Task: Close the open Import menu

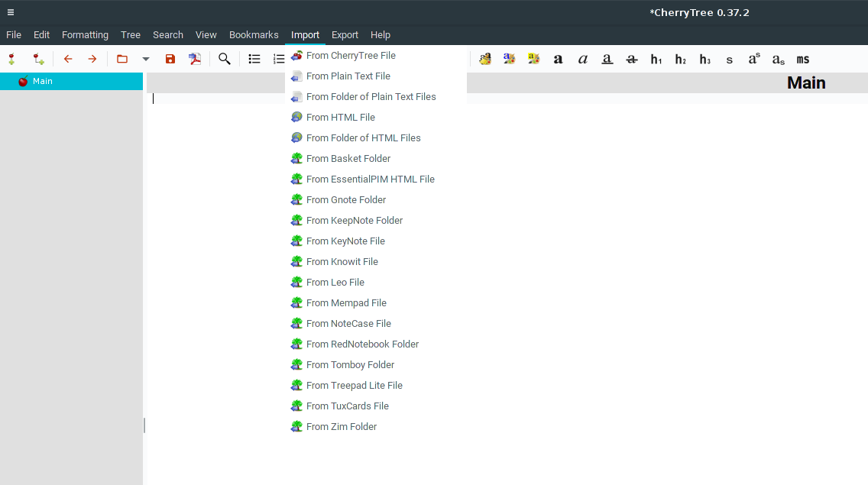Action: pos(305,35)
